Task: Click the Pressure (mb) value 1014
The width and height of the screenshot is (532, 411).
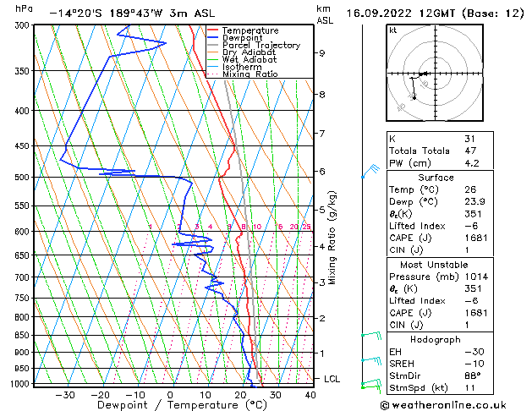Action: tap(476, 277)
